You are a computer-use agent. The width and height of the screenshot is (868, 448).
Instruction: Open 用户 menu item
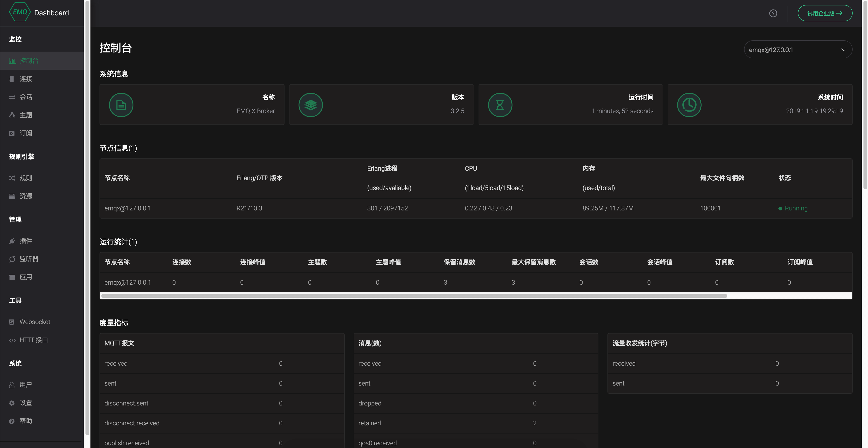(42, 385)
